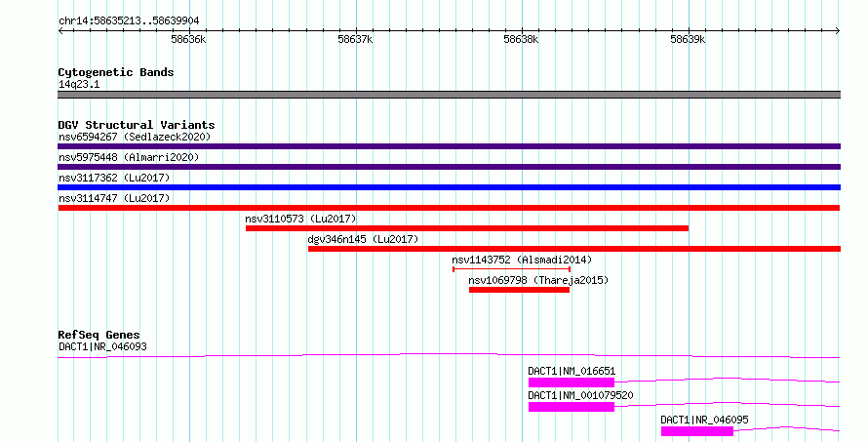Click the magenta exon block of DACT1|NM_001079520
868x442 pixels.
coord(572,407)
